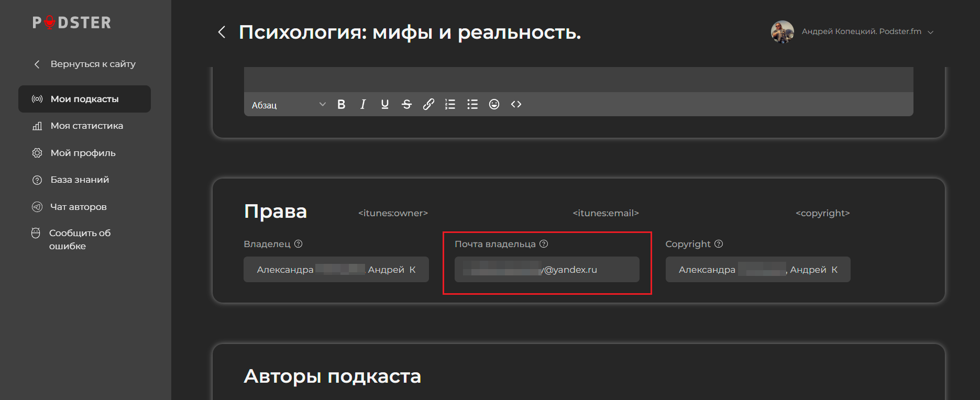Click the <itunes:email> tag text
Viewport: 980px width, 400px height.
(x=606, y=213)
